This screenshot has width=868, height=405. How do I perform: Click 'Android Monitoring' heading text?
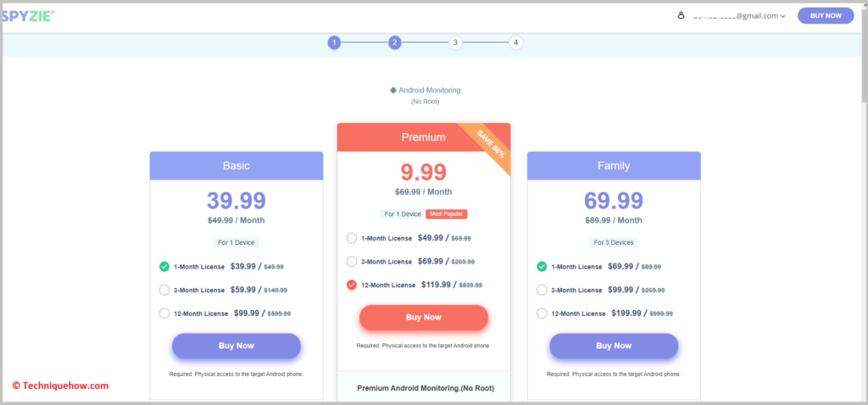(430, 90)
